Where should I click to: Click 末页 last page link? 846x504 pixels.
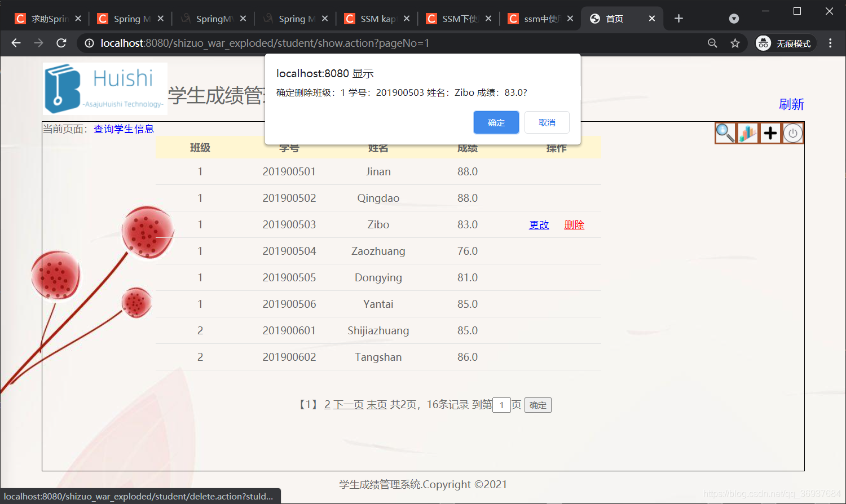pyautogui.click(x=377, y=405)
